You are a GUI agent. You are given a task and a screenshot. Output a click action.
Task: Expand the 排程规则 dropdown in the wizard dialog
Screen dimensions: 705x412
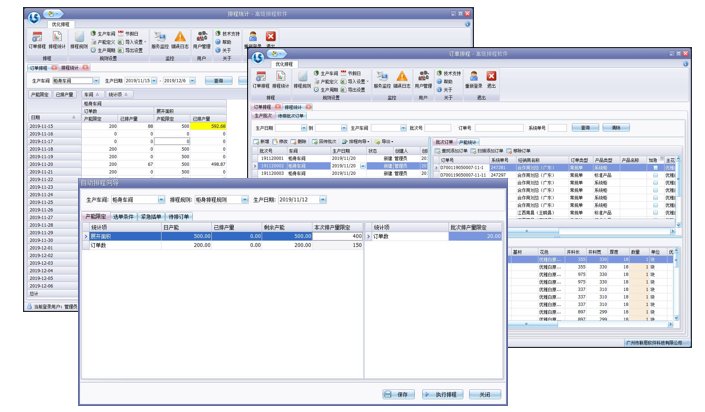[x=243, y=199]
